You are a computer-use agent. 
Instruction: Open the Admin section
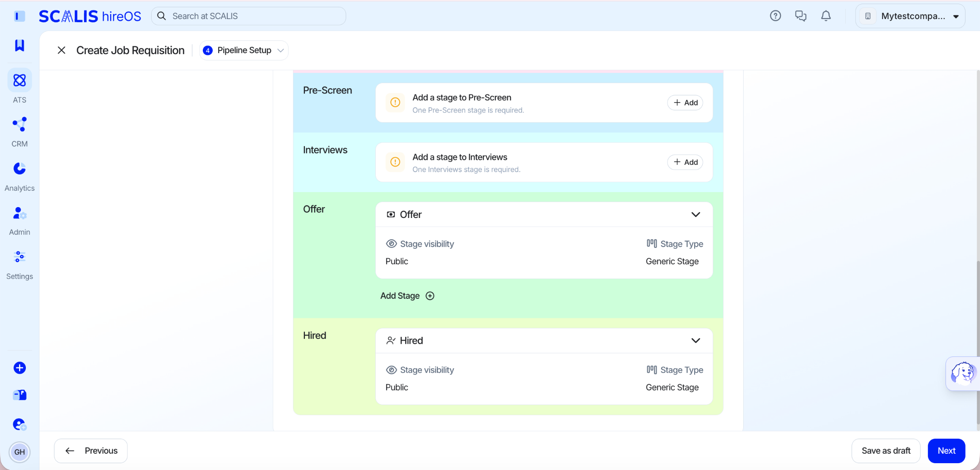click(x=20, y=221)
